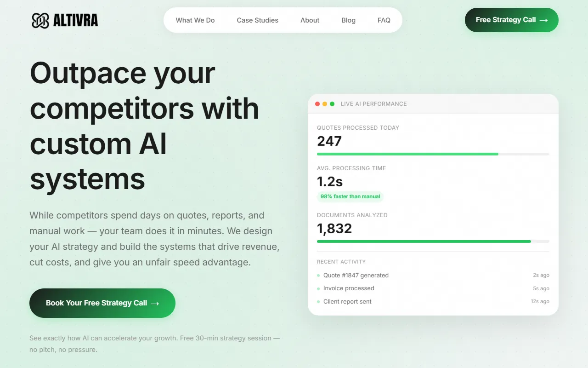Open the About page
Screen dimensions: 588x368
tap(310, 20)
